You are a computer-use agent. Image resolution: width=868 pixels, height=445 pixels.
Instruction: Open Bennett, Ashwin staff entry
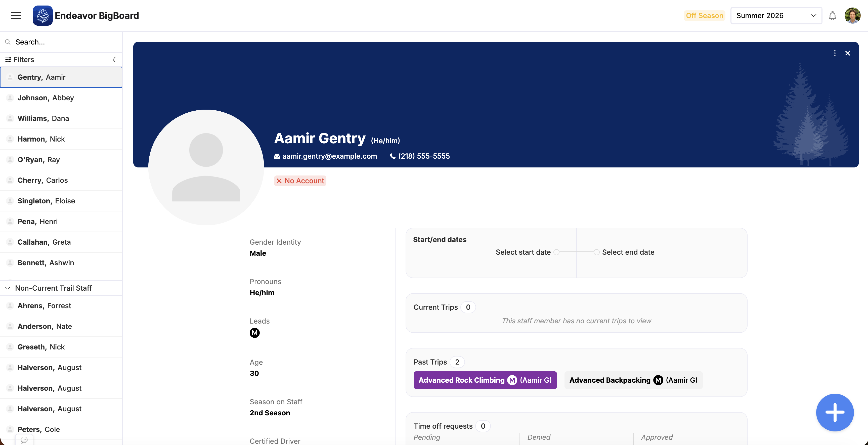pyautogui.click(x=61, y=262)
